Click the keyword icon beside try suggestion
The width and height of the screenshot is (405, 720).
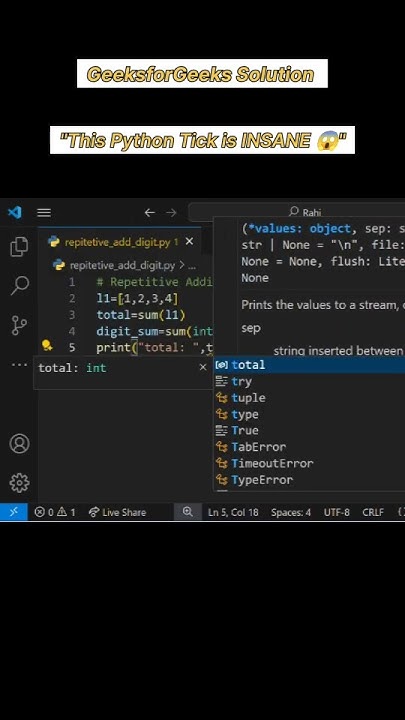pos(222,381)
